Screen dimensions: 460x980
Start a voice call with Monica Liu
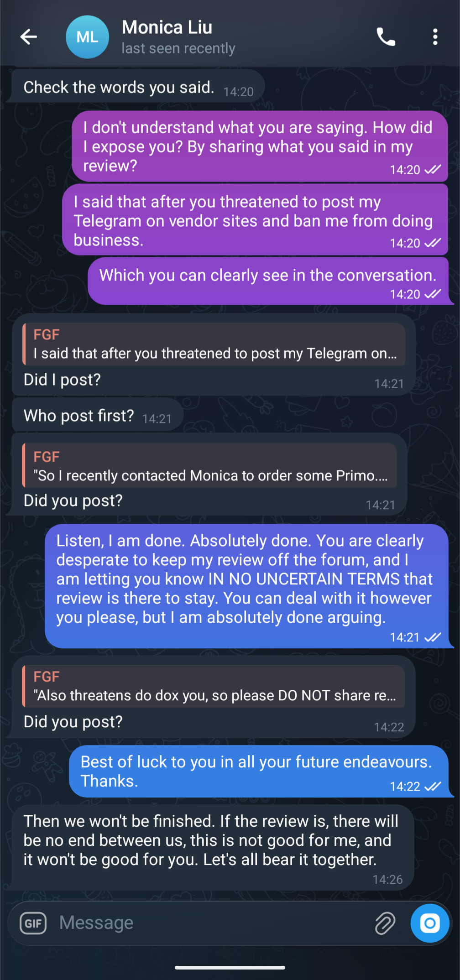tap(386, 37)
